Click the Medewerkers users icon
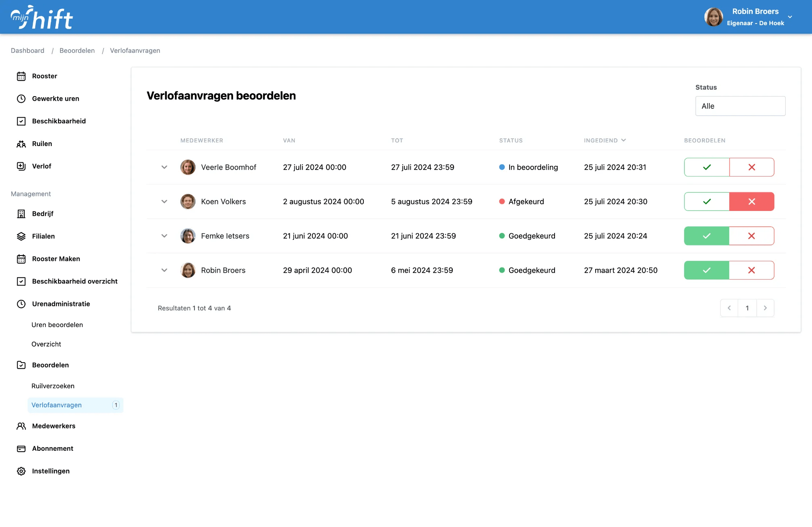Viewport: 812px width, 527px height. pyautogui.click(x=21, y=426)
